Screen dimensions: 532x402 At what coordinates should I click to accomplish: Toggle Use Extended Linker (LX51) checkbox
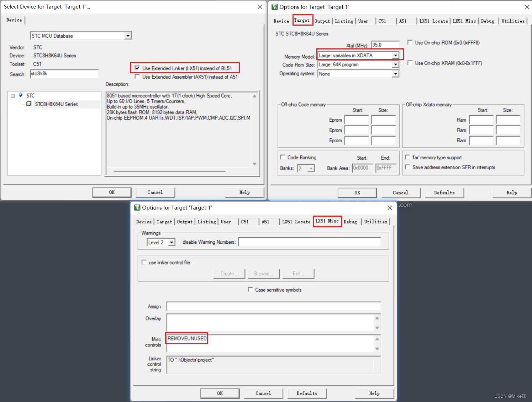[137, 68]
